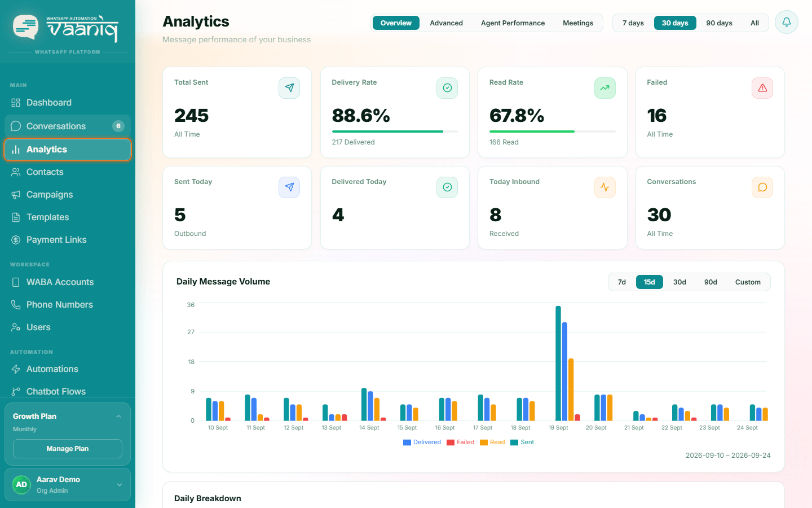
Task: Click the Sent Today paper plane icon
Action: (x=289, y=187)
